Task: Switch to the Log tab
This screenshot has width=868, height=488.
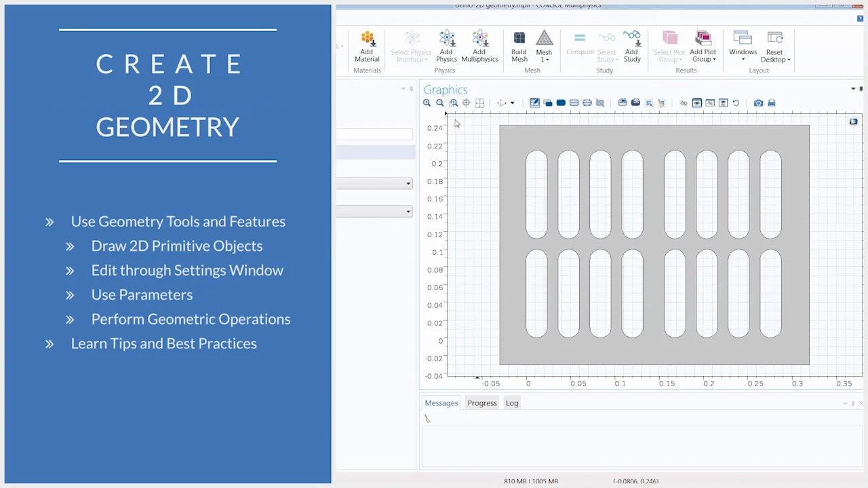Action: click(512, 403)
